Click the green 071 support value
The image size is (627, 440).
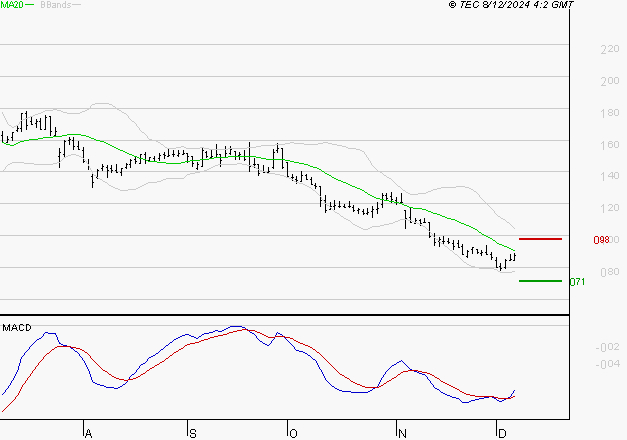[577, 282]
